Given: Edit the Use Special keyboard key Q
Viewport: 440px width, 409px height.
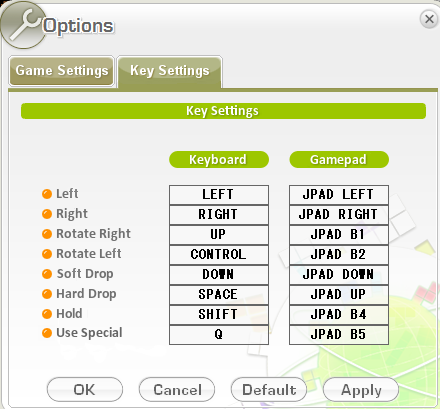Looking at the screenshot, I should (x=219, y=335).
